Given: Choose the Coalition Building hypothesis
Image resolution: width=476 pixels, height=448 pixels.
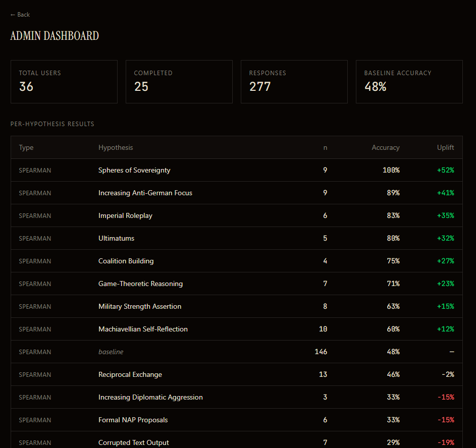Looking at the screenshot, I should (126, 261).
